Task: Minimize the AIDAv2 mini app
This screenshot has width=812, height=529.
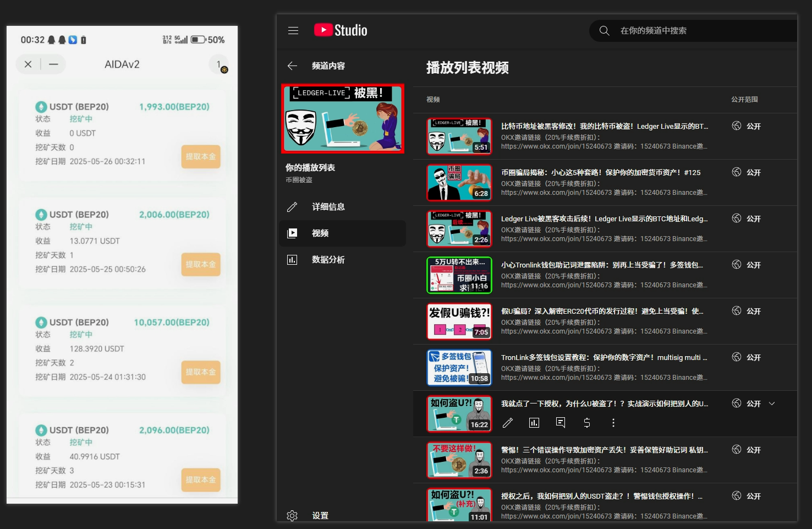Action: (x=53, y=64)
